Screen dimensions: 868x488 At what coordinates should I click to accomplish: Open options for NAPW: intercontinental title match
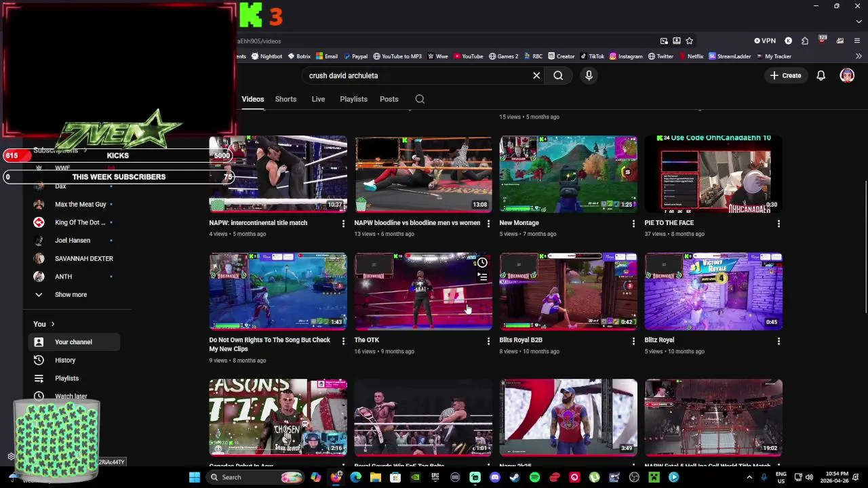(343, 224)
